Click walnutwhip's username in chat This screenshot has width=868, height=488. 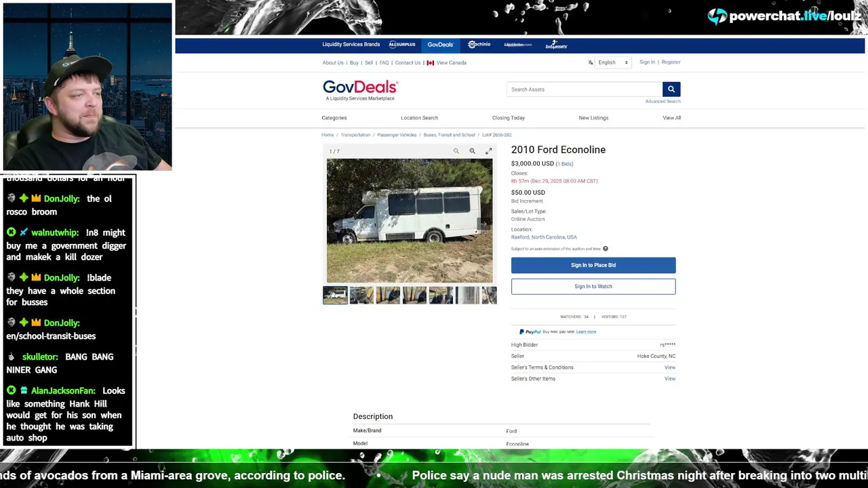[55, 232]
